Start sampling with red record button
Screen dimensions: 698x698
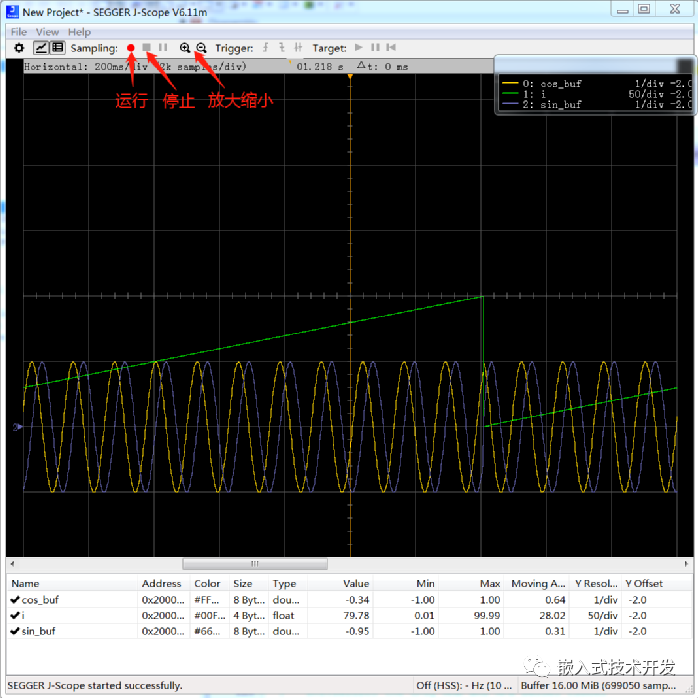130,48
